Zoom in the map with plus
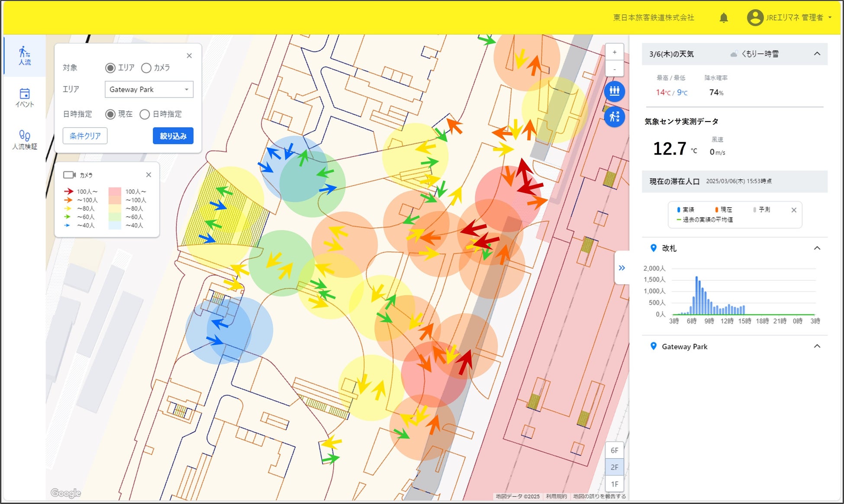Screen dimensions: 844x504 (x=614, y=52)
